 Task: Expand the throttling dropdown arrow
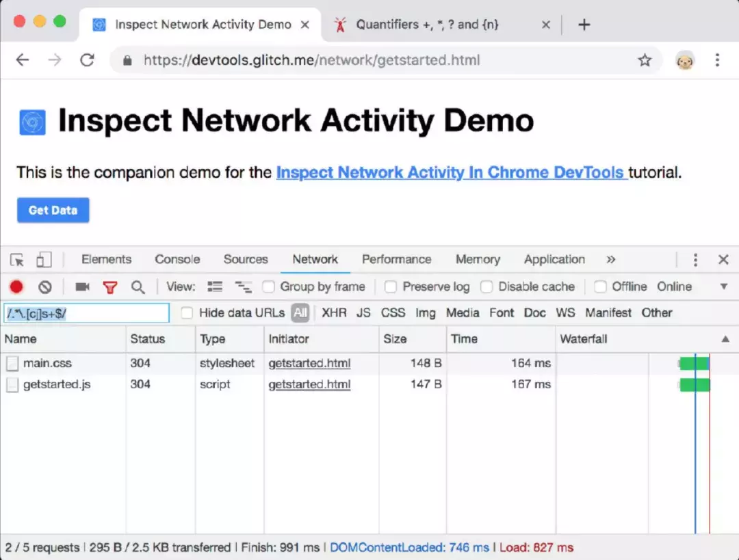coord(723,286)
